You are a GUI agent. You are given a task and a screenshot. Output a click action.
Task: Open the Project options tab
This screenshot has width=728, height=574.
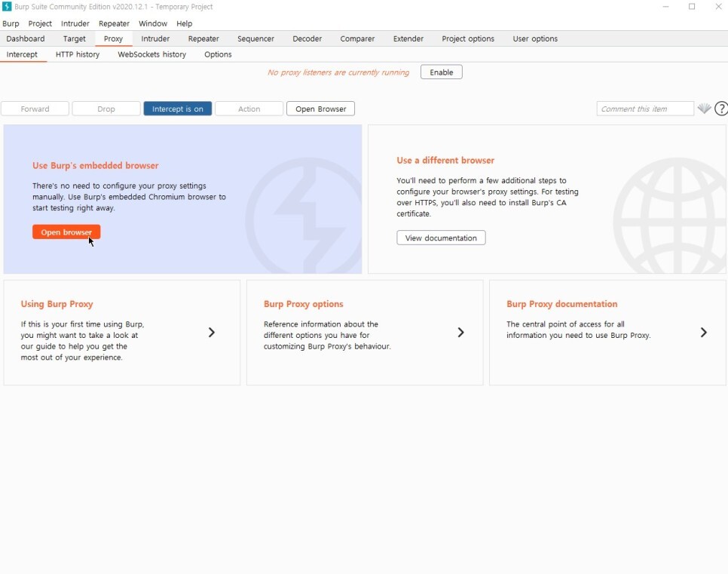click(468, 38)
